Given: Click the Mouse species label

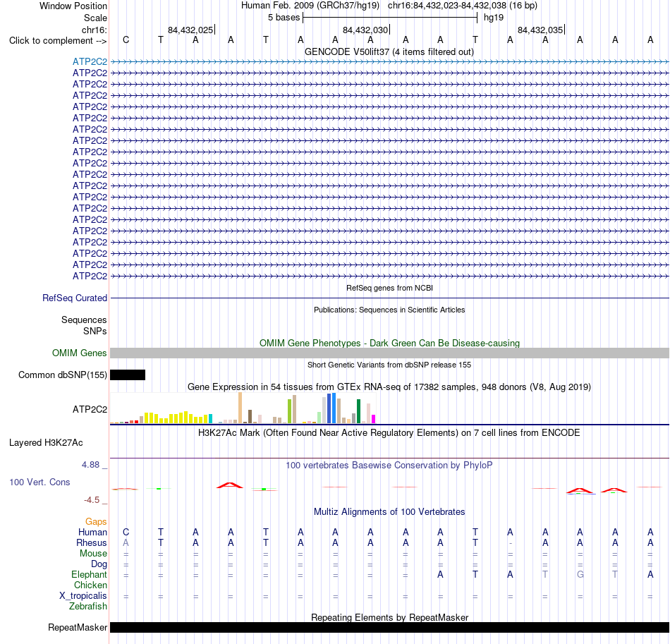Looking at the screenshot, I should tap(93, 554).
